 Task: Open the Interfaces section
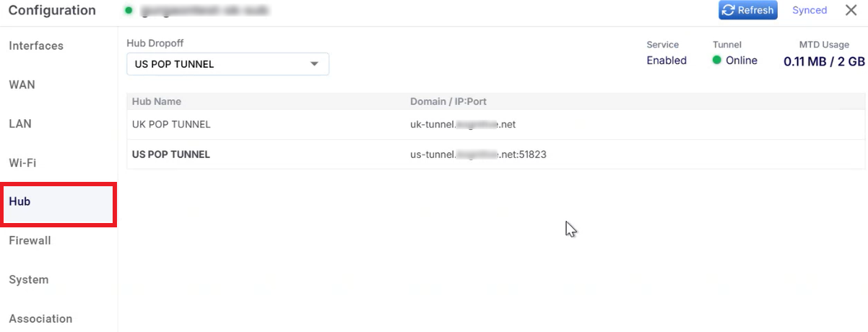point(36,45)
